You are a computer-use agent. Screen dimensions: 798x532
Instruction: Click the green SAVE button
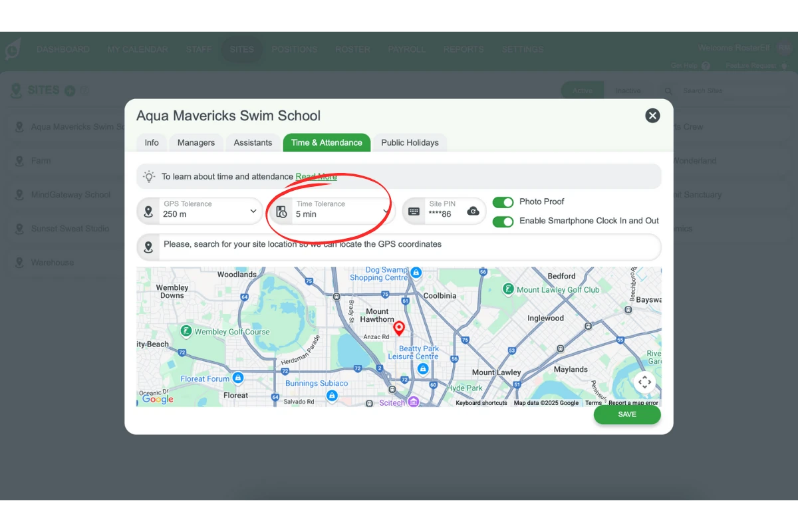[627, 414]
